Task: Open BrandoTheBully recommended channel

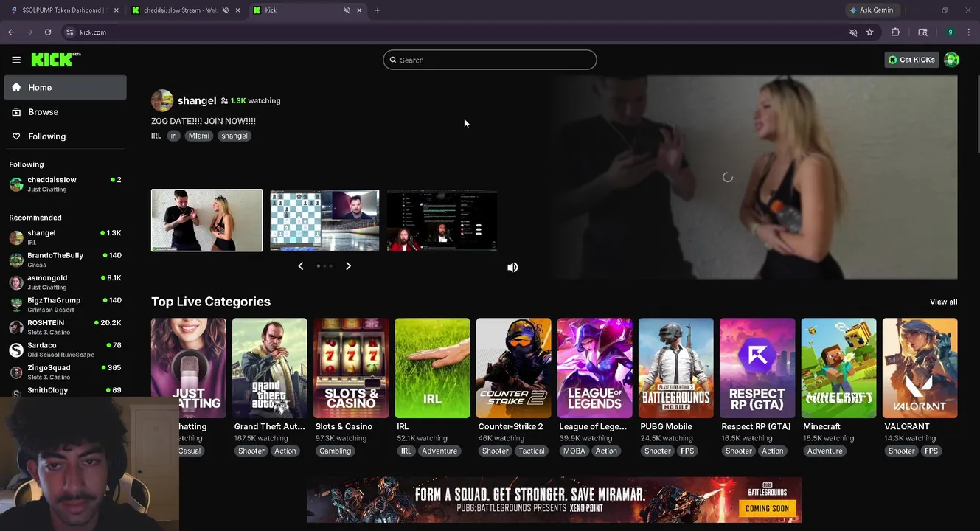Action: tap(65, 260)
